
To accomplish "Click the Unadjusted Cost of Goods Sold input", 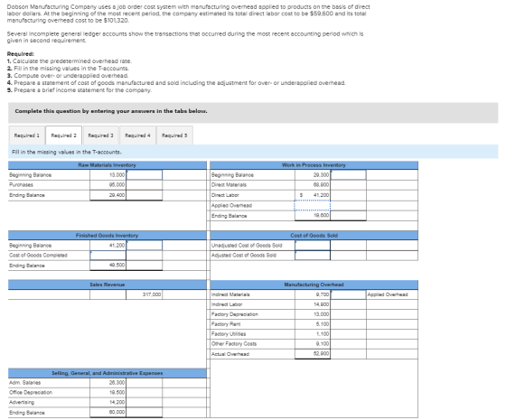I will pos(313,245).
